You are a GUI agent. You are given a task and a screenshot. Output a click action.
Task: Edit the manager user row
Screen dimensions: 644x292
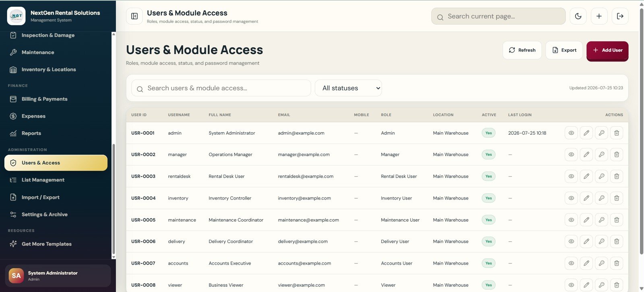coord(586,154)
